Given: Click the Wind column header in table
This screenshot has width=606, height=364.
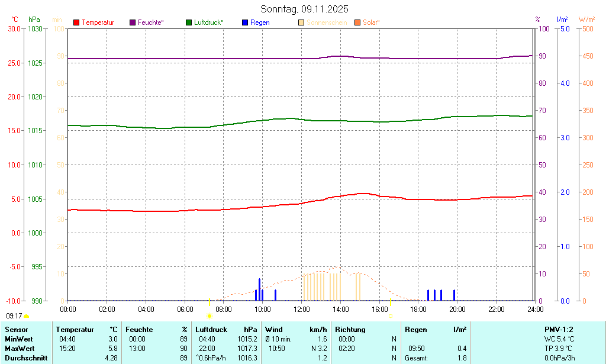Looking at the screenshot, I should pos(273,330).
